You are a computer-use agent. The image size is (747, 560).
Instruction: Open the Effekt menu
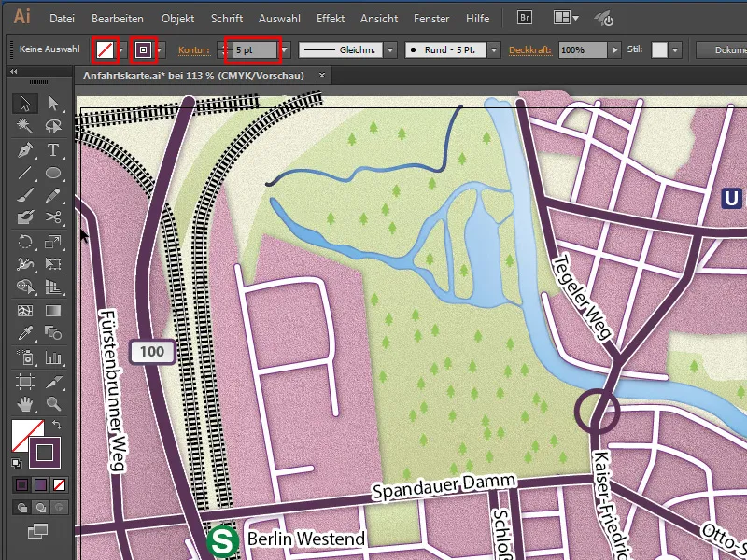[331, 19]
